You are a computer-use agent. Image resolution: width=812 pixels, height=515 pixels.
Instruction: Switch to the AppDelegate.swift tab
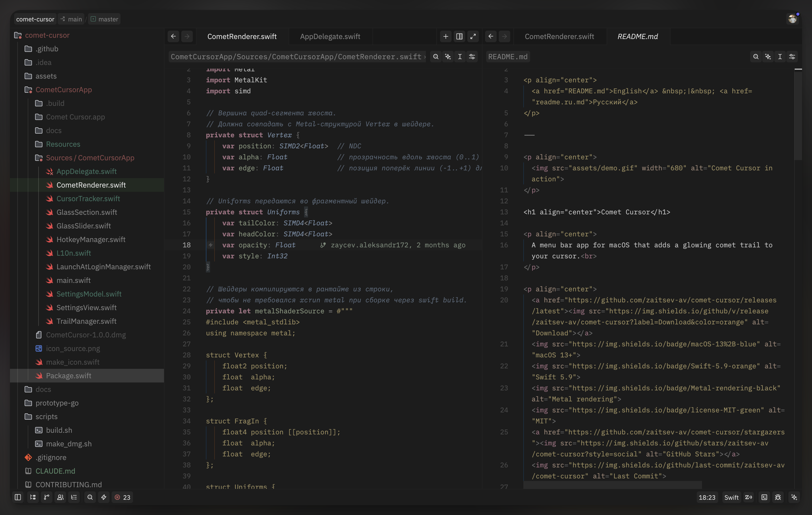click(330, 36)
